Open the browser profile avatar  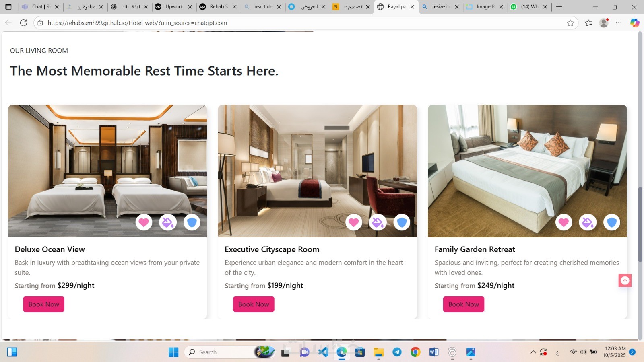tap(604, 23)
